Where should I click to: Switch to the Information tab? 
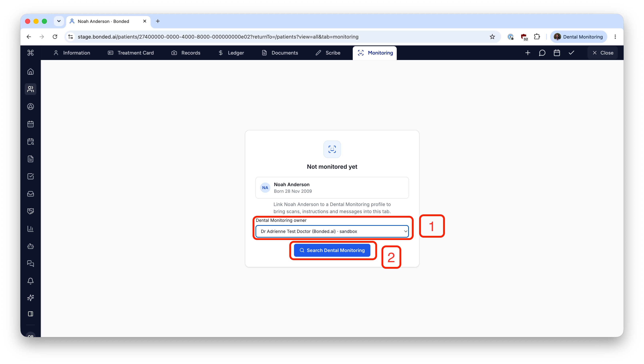click(x=72, y=53)
